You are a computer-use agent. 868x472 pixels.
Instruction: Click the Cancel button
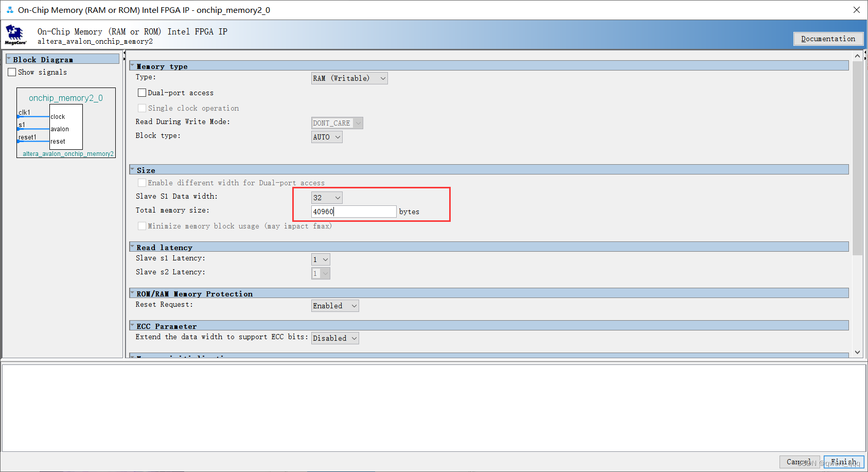(x=800, y=462)
